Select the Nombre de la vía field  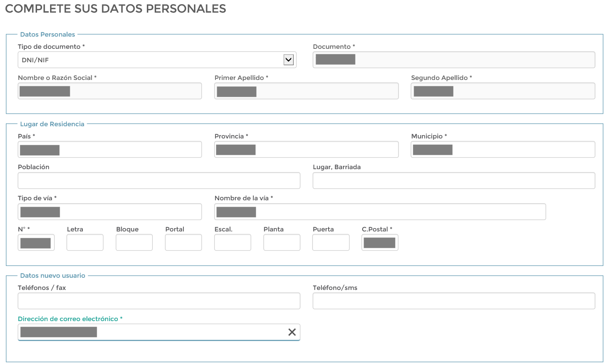380,212
